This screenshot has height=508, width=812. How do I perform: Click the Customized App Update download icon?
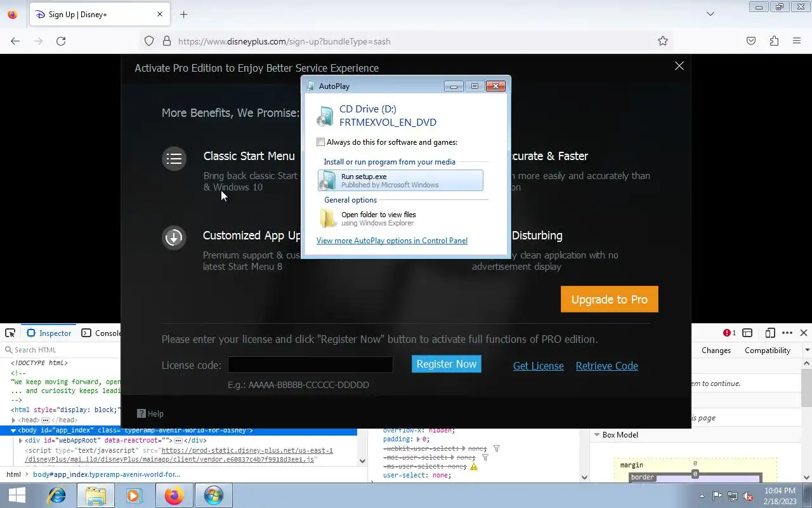pos(174,237)
